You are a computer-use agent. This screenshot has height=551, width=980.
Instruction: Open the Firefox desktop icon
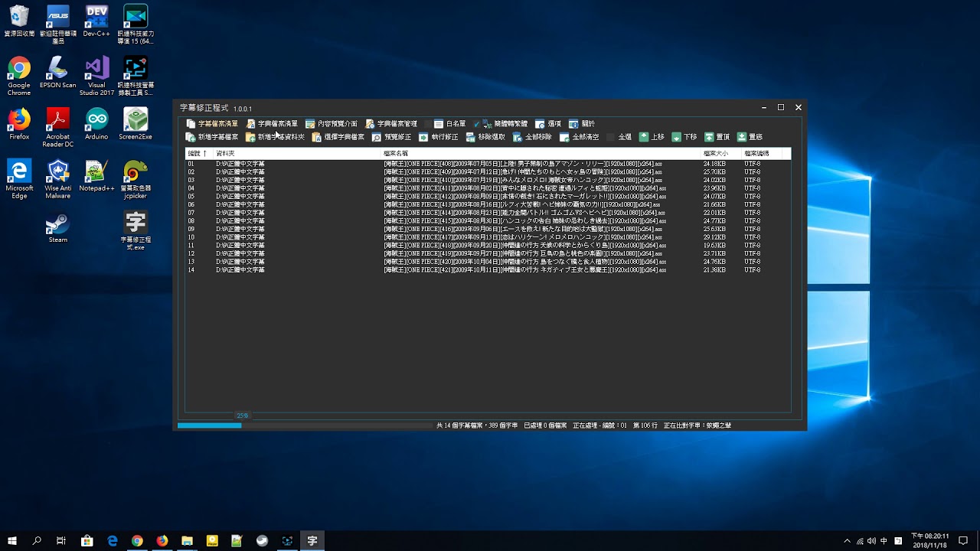click(x=19, y=124)
